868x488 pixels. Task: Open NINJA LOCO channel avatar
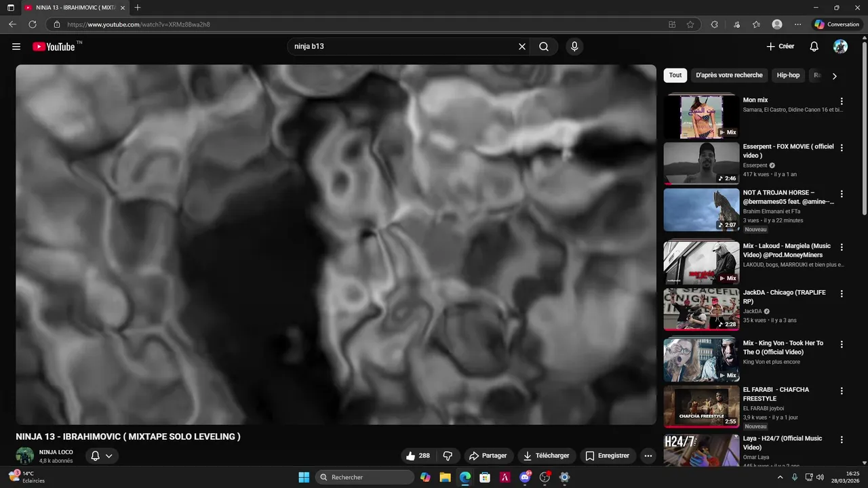click(25, 456)
